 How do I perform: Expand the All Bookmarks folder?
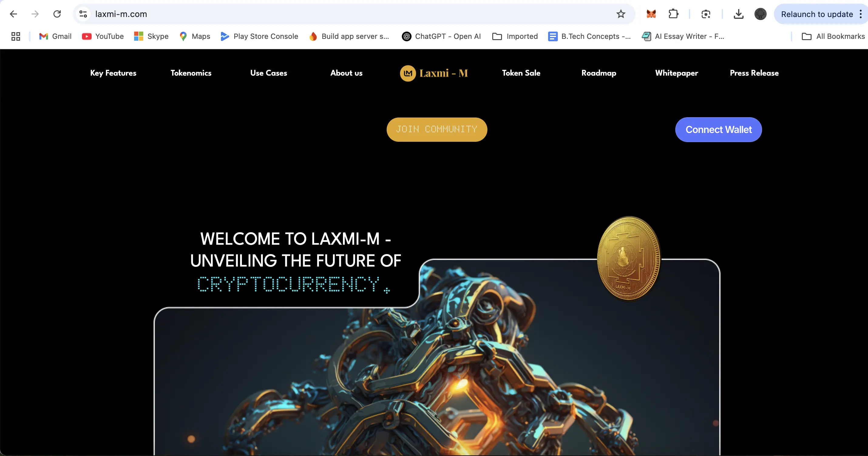pos(833,36)
